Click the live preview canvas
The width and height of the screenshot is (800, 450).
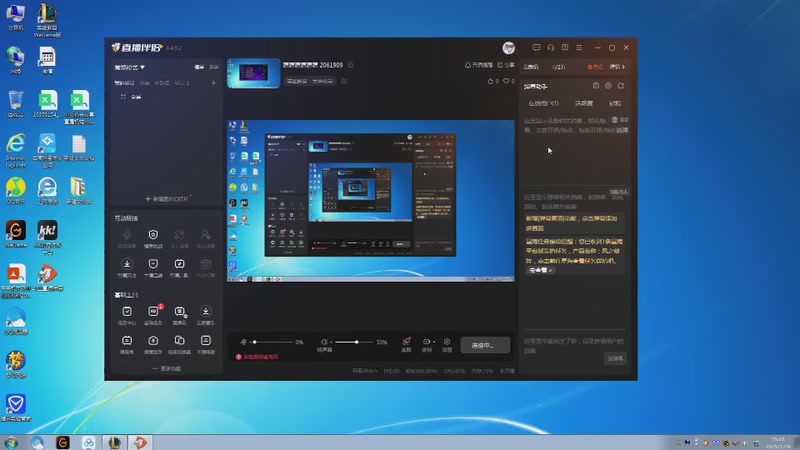click(370, 201)
